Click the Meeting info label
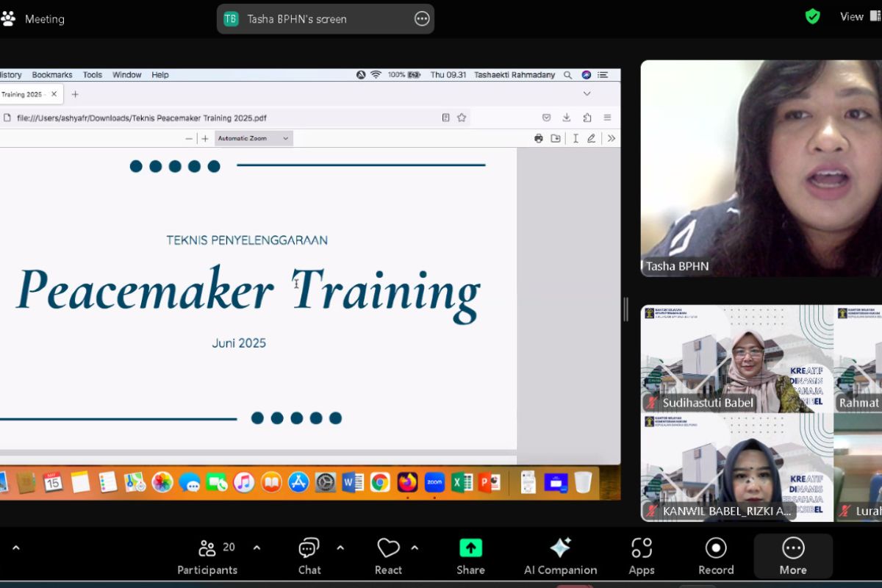Viewport: 882px width, 588px height. tap(44, 19)
